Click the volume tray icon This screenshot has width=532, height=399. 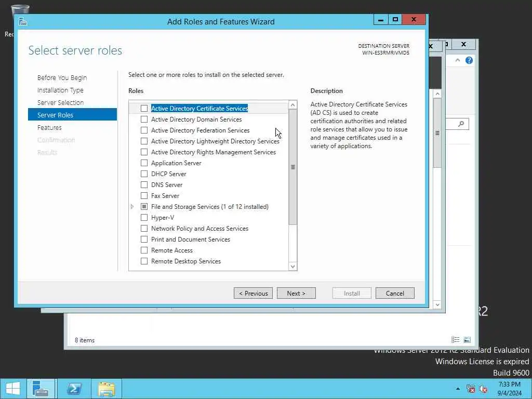pyautogui.click(x=484, y=389)
